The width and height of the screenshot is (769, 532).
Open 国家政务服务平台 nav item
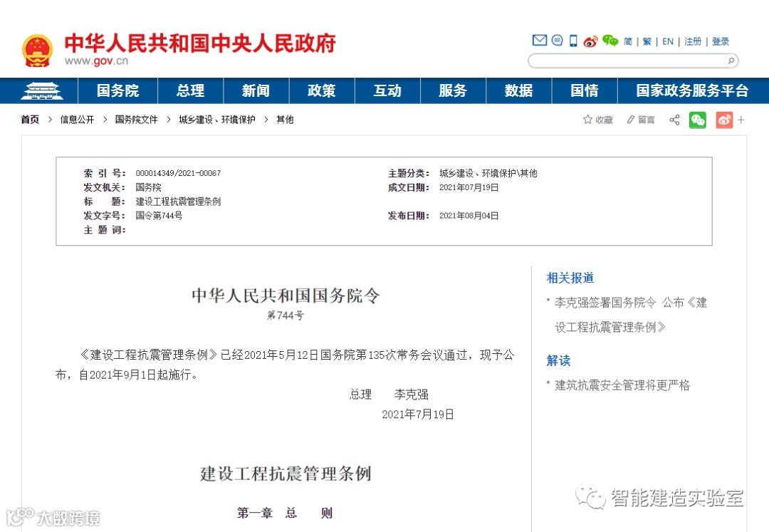[693, 90]
